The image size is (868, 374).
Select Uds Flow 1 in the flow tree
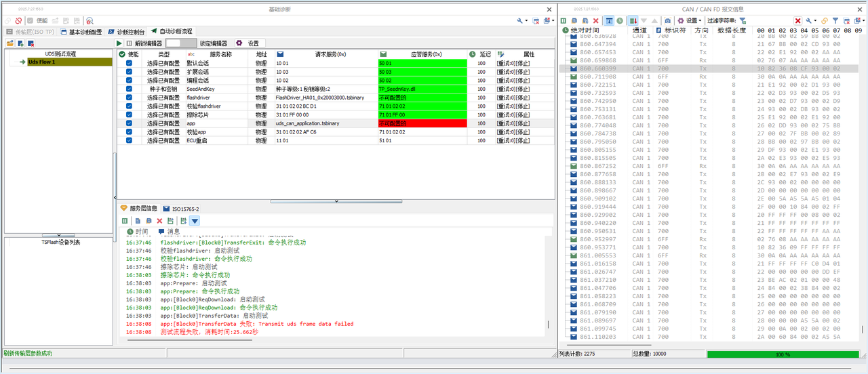pos(41,62)
